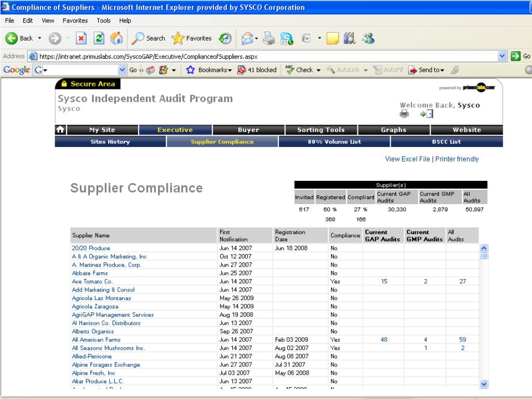Switch to My Site tab

(102, 129)
